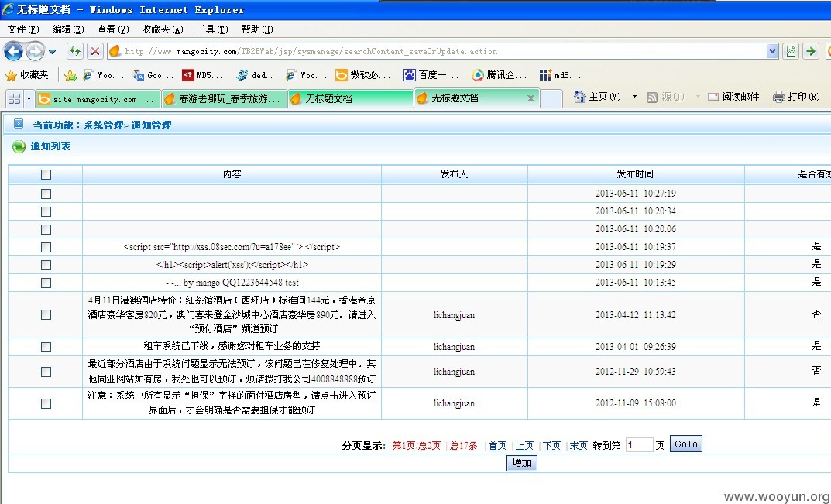Click the 首页 pagination link

tap(497, 446)
